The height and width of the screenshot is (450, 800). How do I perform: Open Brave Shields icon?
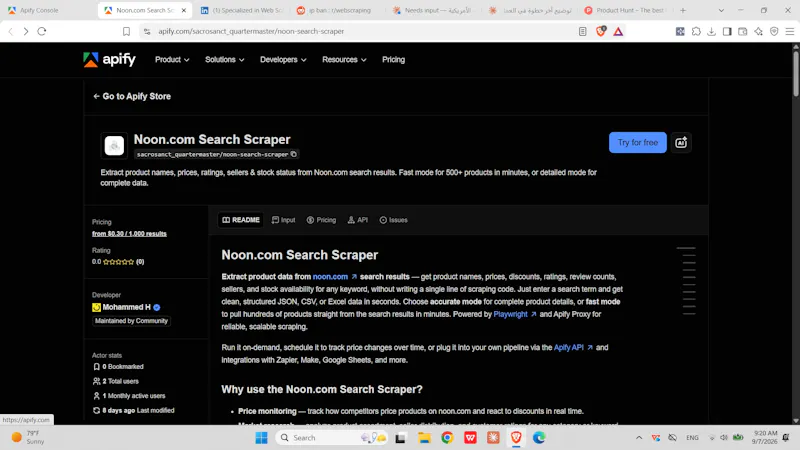pos(601,31)
